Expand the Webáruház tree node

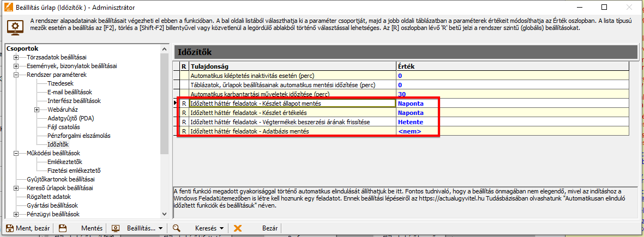click(37, 110)
